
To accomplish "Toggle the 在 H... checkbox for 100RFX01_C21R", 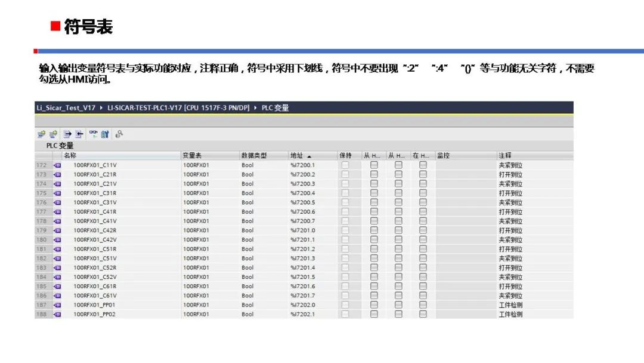I will tap(423, 174).
